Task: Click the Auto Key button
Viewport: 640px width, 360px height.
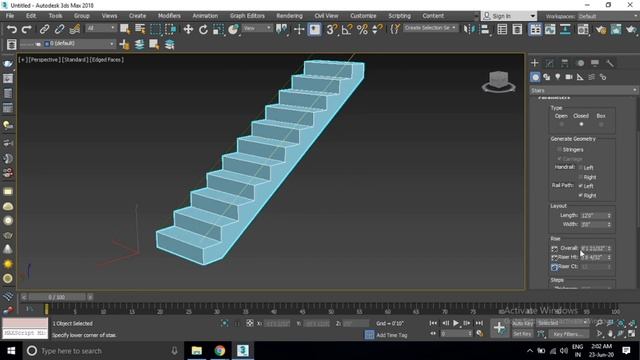Action: (523, 323)
